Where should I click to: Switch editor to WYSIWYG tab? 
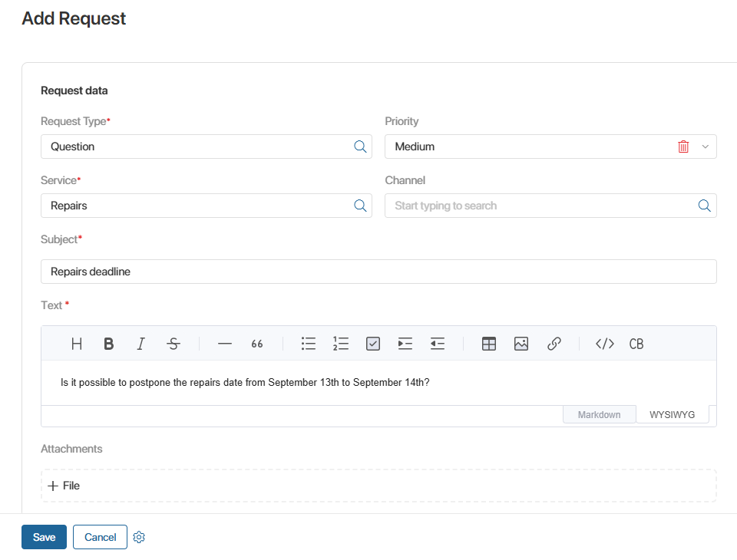click(x=672, y=414)
